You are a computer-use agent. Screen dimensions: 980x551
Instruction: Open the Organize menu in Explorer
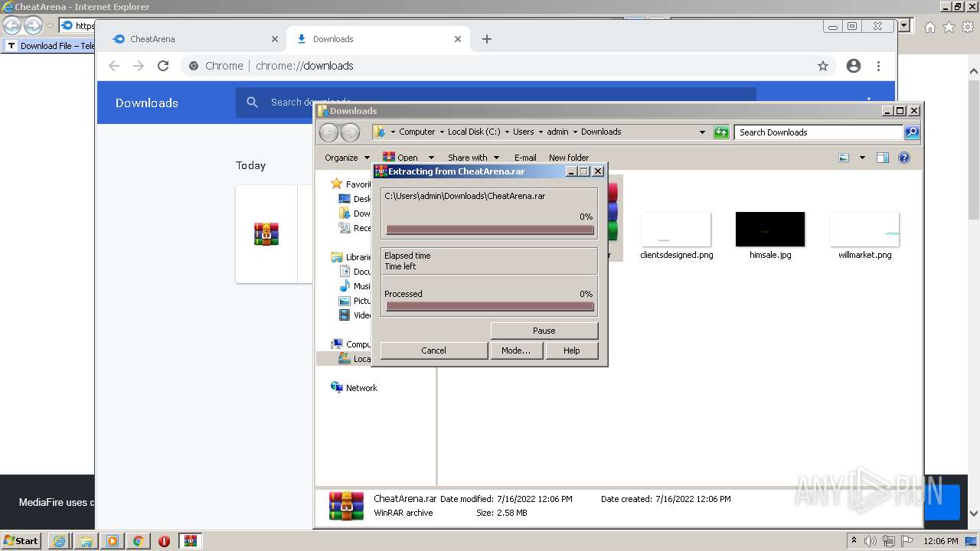347,158
